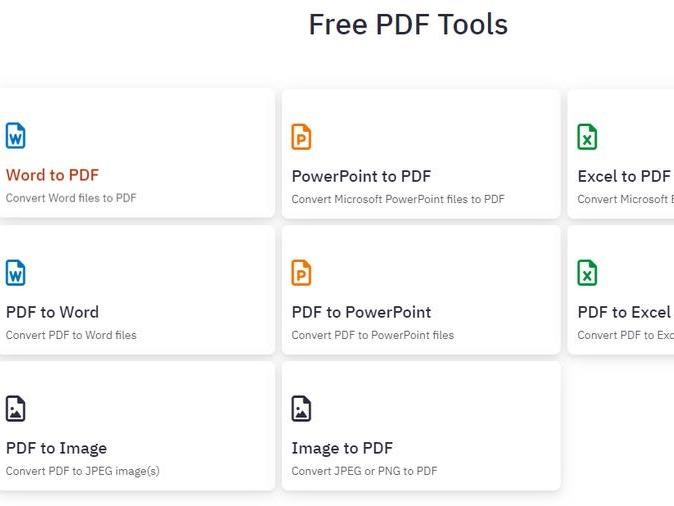Click the PowerPoint icon on PowerPoint to PDF card

pyautogui.click(x=301, y=137)
